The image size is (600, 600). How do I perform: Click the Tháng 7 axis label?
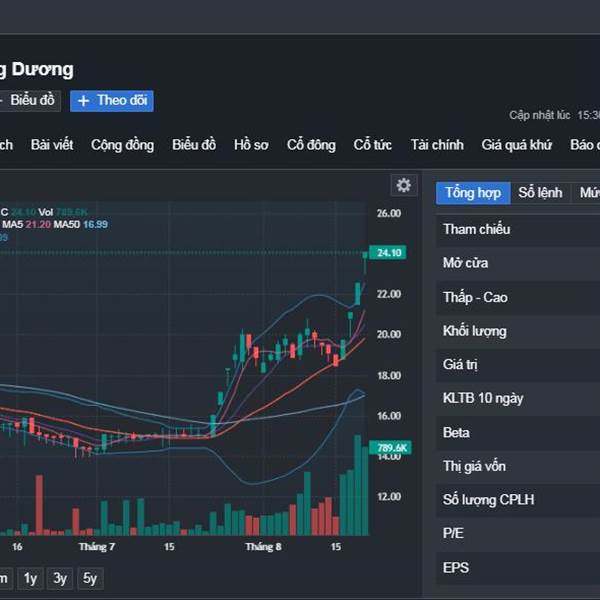(97, 547)
